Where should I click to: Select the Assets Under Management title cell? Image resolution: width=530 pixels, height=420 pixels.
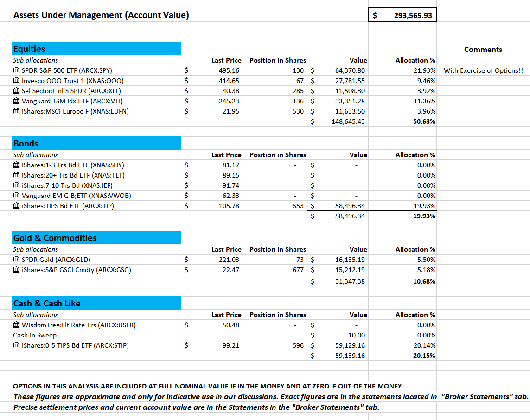click(101, 15)
